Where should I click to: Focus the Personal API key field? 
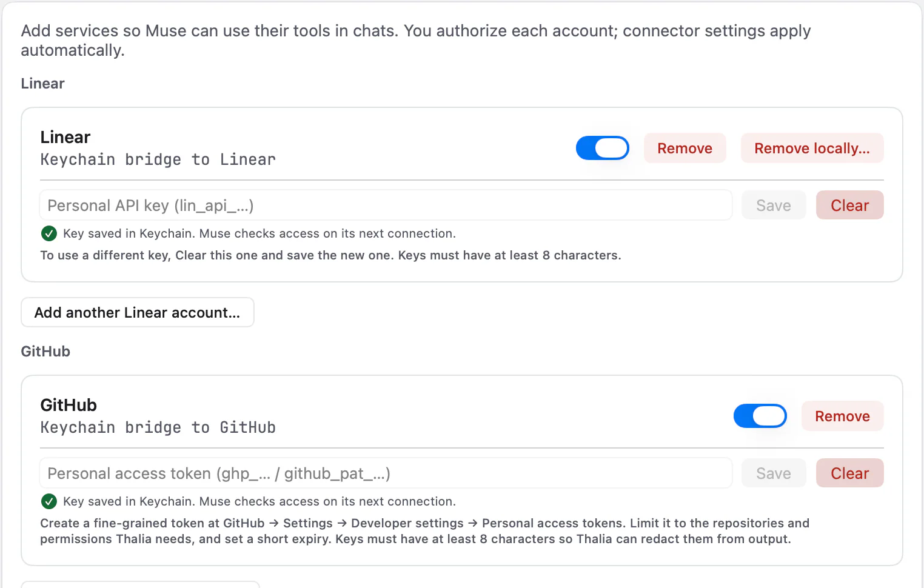(386, 205)
